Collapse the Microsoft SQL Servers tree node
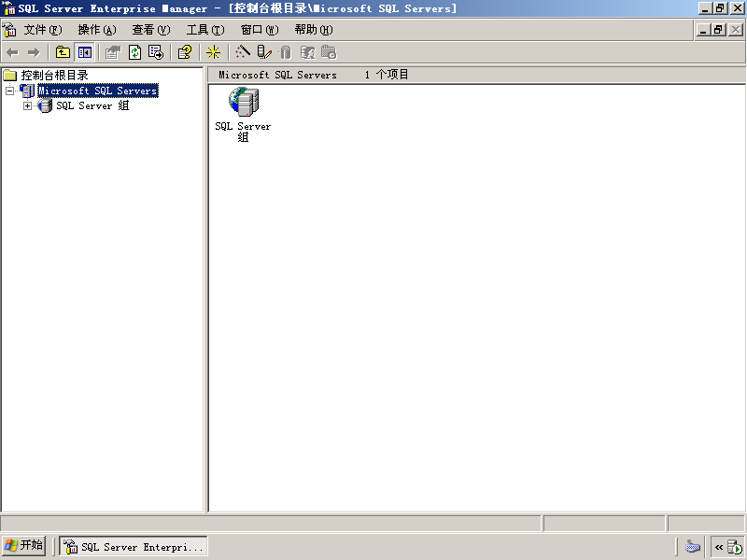This screenshot has width=747, height=560. 9,91
